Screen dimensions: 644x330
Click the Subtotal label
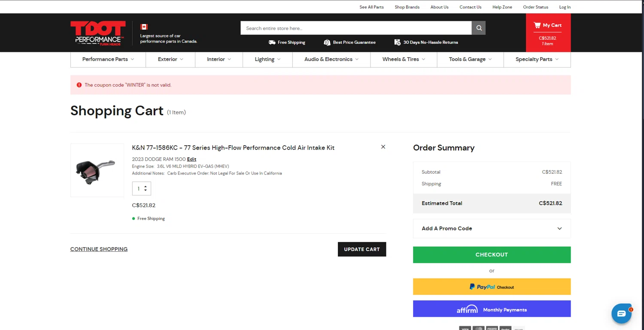pos(431,172)
